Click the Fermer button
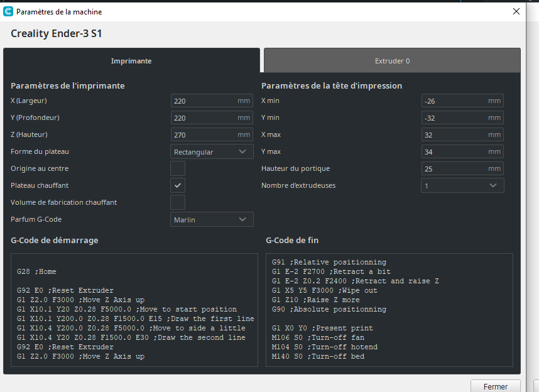Screen dimensions: 539x392 496,386
